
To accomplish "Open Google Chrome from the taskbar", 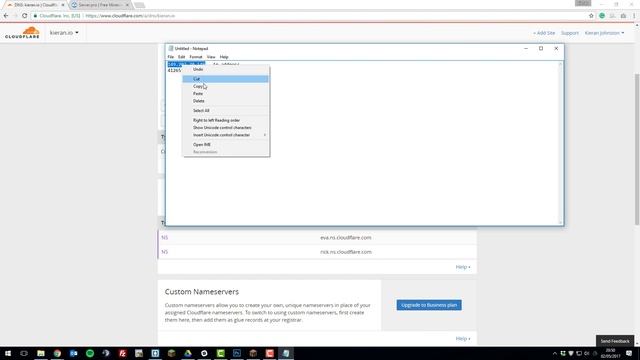I will 57,353.
